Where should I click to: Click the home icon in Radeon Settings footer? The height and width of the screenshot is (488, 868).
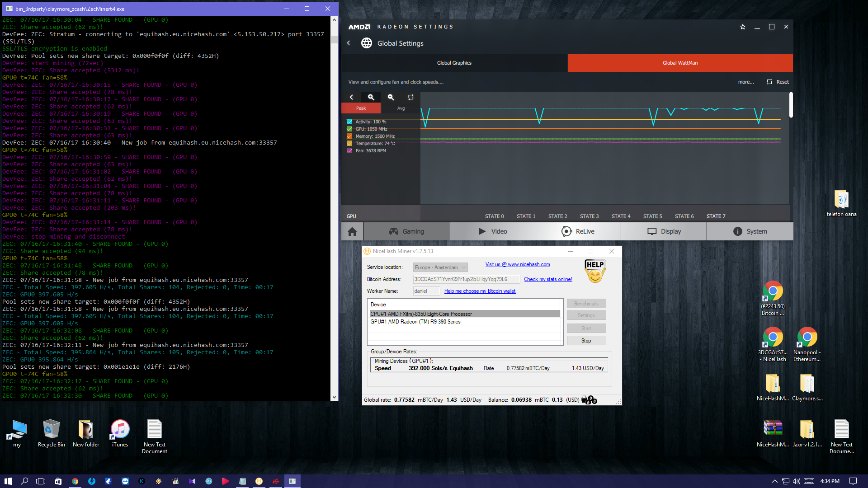coord(352,231)
